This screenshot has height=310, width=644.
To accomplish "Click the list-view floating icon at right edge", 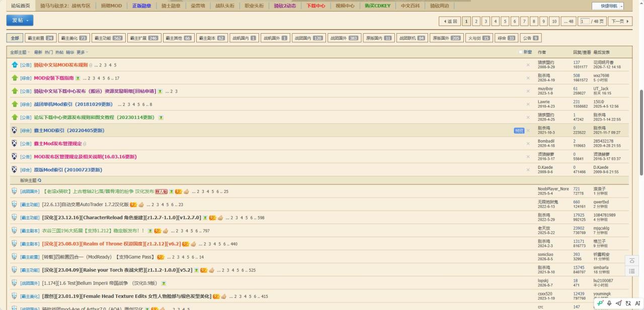I will pos(632,271).
